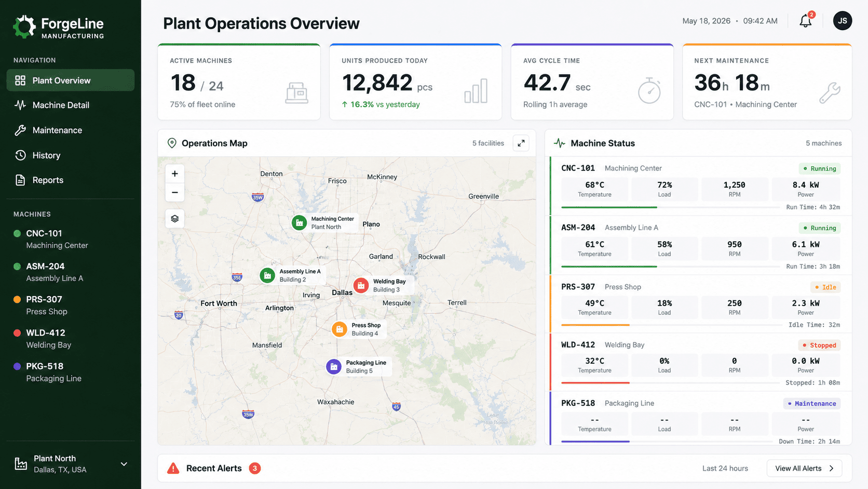Click 'CNC-101 • Machining Center' in maintenance card
The width and height of the screenshot is (868, 489).
(x=745, y=104)
